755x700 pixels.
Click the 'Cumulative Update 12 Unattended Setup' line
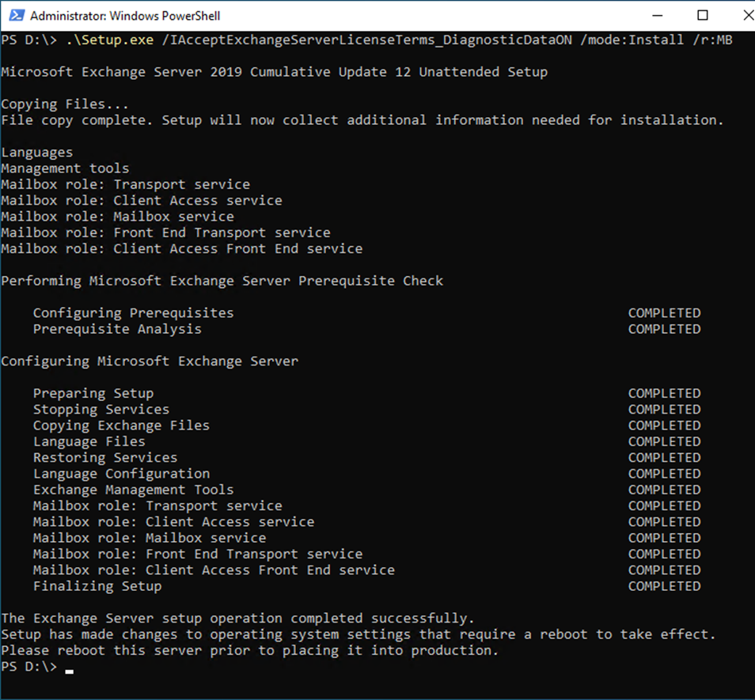(275, 72)
